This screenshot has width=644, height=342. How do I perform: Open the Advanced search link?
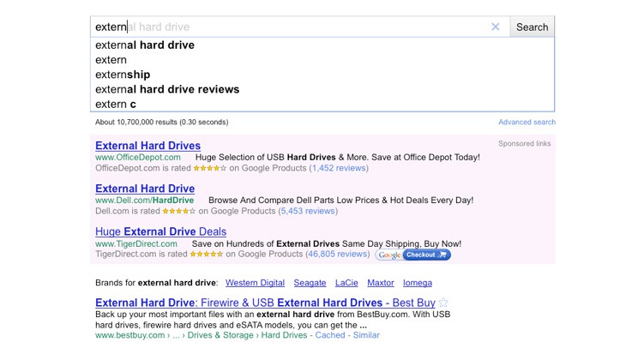pyautogui.click(x=527, y=122)
